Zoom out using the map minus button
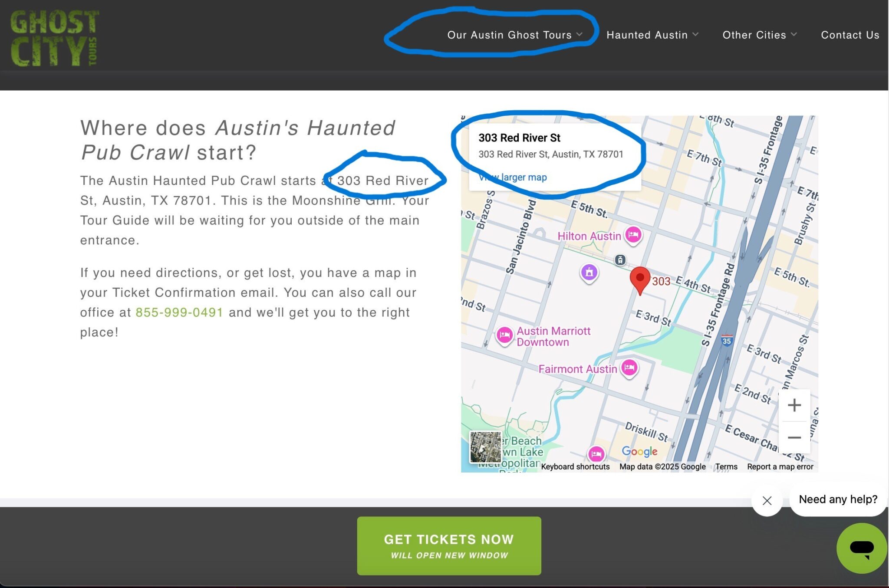This screenshot has width=889, height=588. tap(794, 437)
